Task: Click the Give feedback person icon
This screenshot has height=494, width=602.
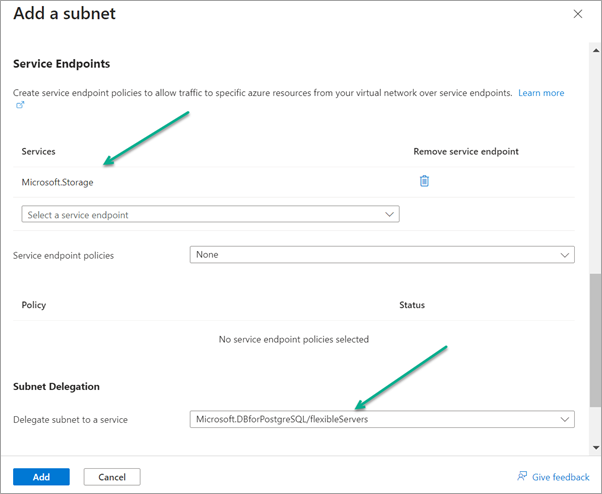Action: tap(522, 476)
